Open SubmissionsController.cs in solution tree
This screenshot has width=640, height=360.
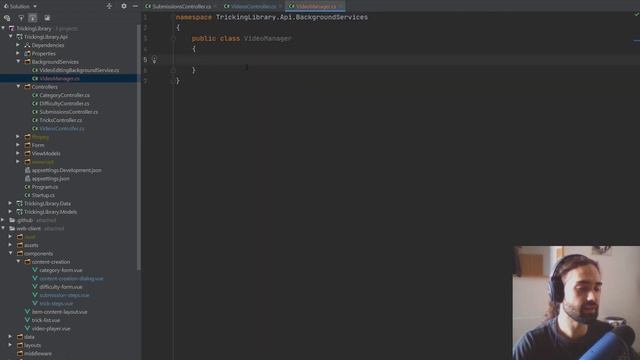[69, 112]
